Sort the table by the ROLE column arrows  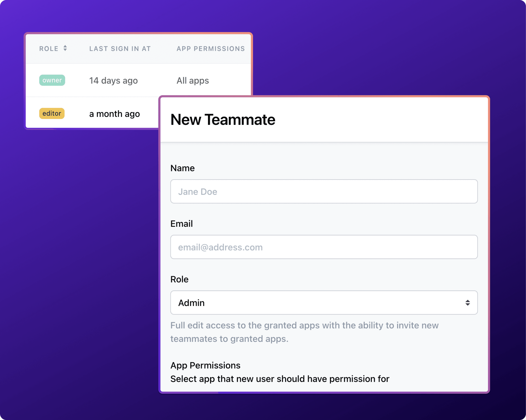(x=65, y=48)
